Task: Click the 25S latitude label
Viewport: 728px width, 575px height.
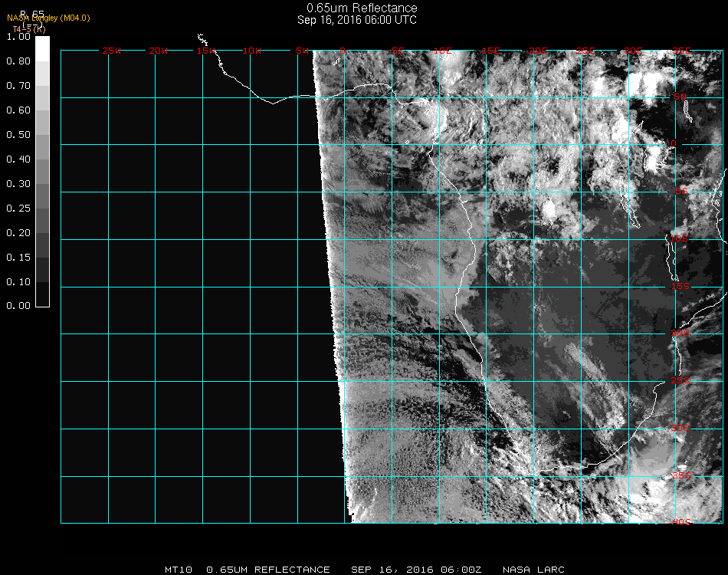Action: tap(680, 381)
